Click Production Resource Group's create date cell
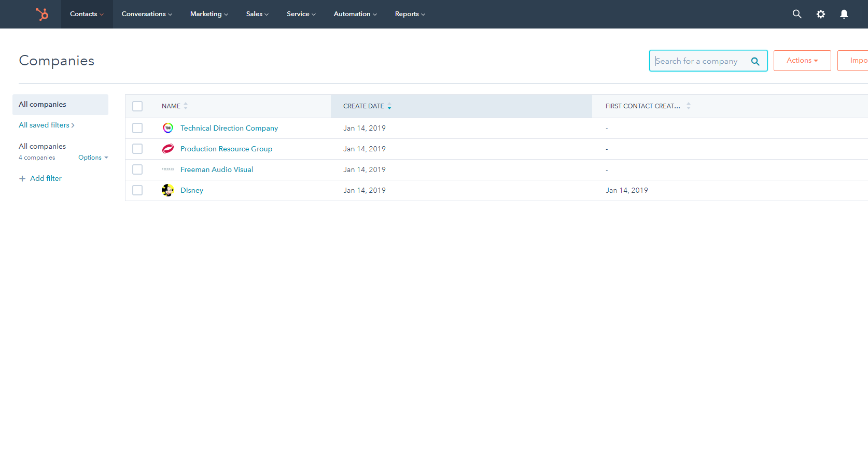 [365, 149]
